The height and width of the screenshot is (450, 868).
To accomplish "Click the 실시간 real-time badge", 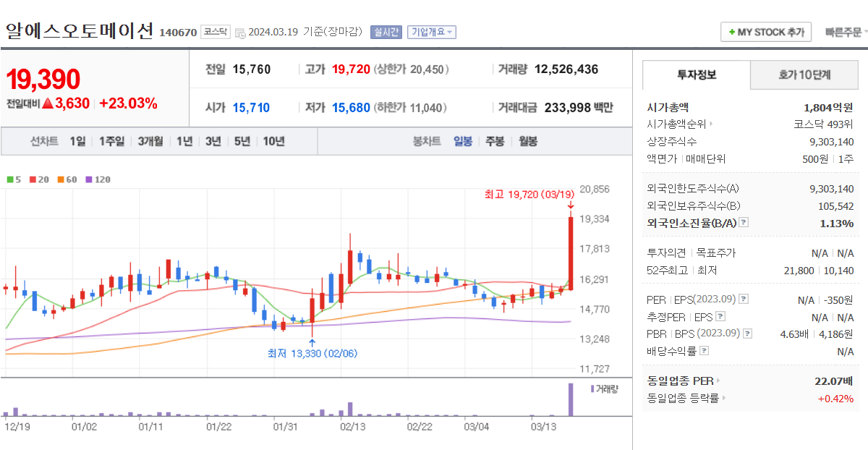I will click(386, 32).
